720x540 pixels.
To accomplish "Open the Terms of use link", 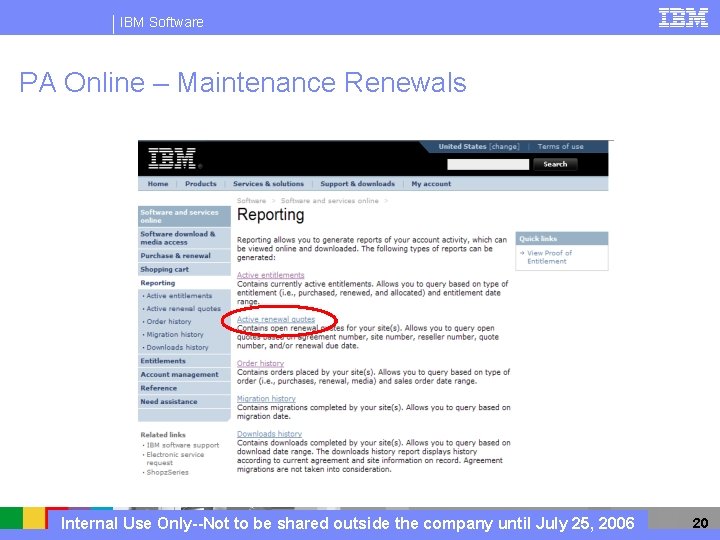I will [560, 146].
